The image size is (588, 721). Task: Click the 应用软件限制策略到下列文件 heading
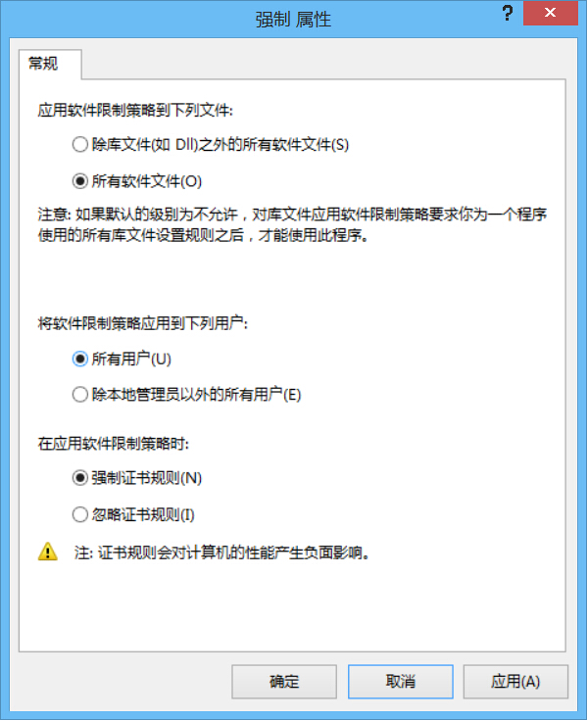point(135,111)
